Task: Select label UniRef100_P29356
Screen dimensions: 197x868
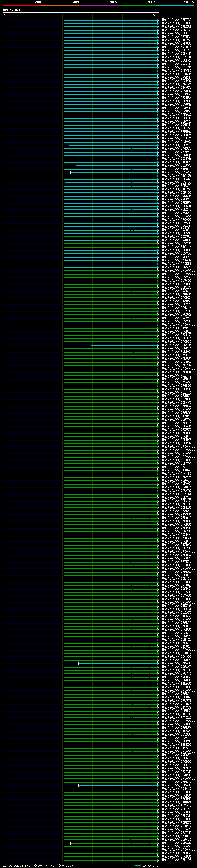Action: pos(177,176)
